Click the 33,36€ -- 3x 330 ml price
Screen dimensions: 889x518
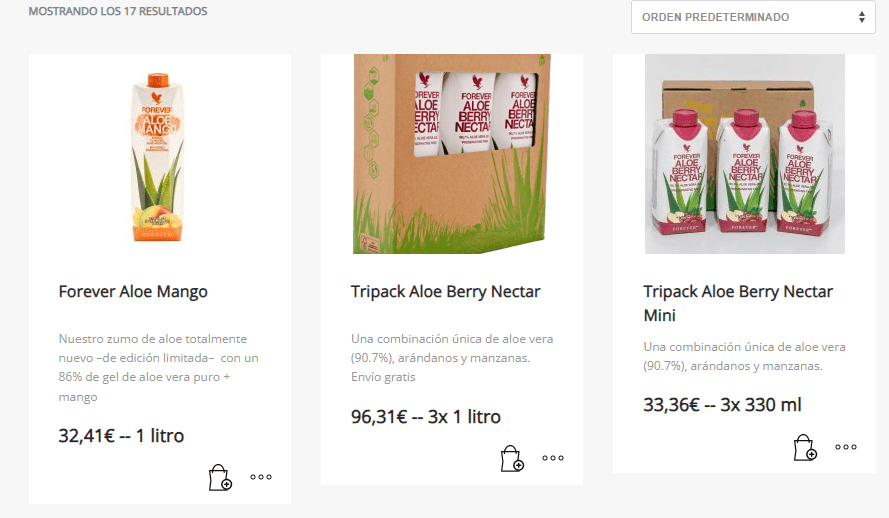tap(722, 405)
